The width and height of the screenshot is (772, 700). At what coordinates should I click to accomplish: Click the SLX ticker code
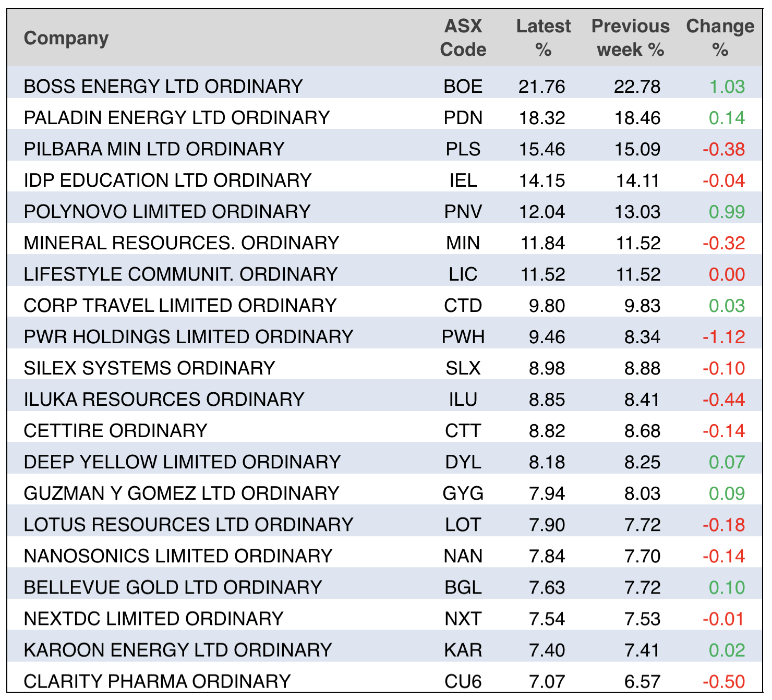click(463, 368)
